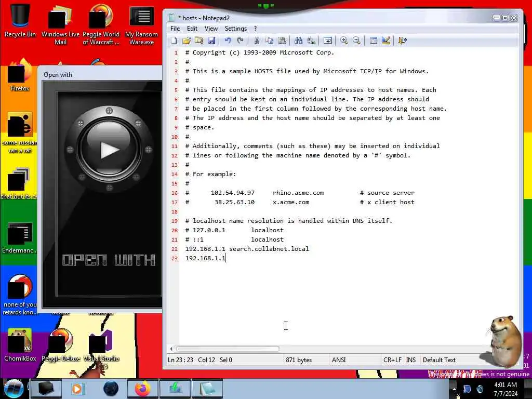532x399 pixels.
Task: Open the Windows Start menu orb
Action: (x=14, y=389)
